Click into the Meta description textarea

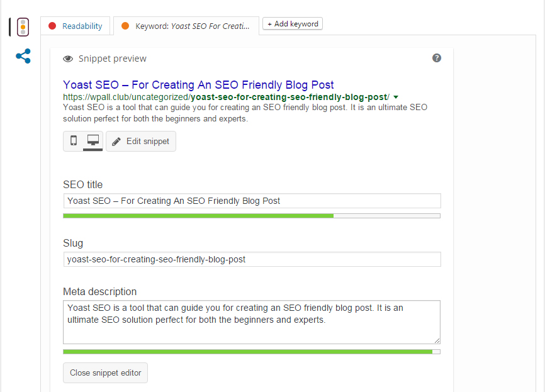(252, 321)
